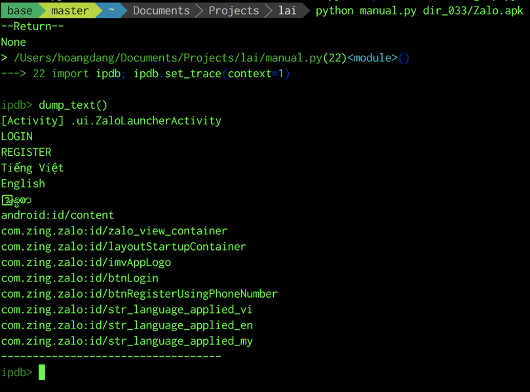530x392 pixels.
Task: Click the manual.py(22) file path line
Action: [205, 58]
